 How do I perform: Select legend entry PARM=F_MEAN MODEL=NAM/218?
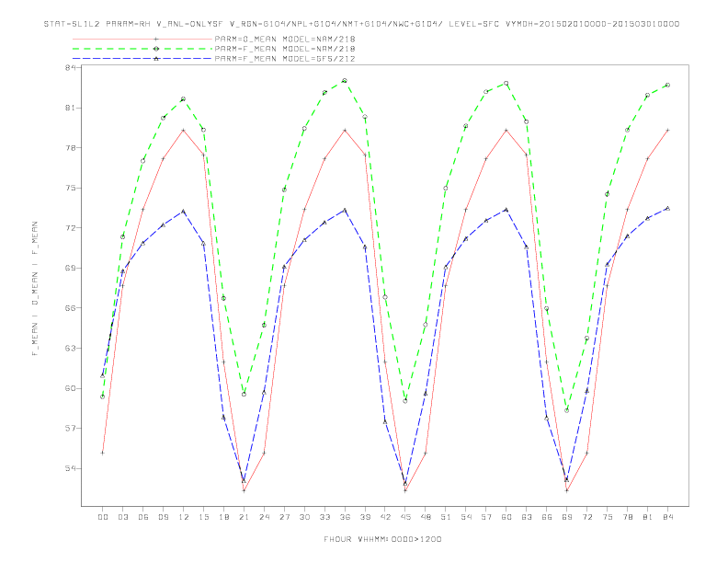[285, 49]
